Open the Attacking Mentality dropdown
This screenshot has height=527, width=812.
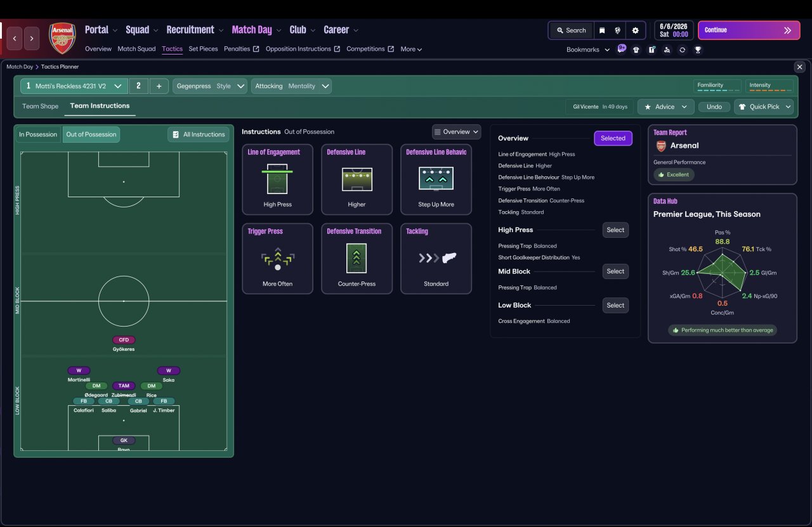pos(291,86)
